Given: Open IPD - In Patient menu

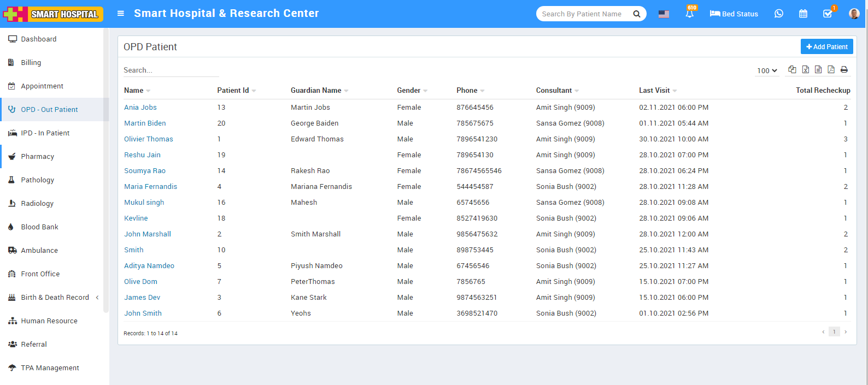Looking at the screenshot, I should (x=45, y=133).
